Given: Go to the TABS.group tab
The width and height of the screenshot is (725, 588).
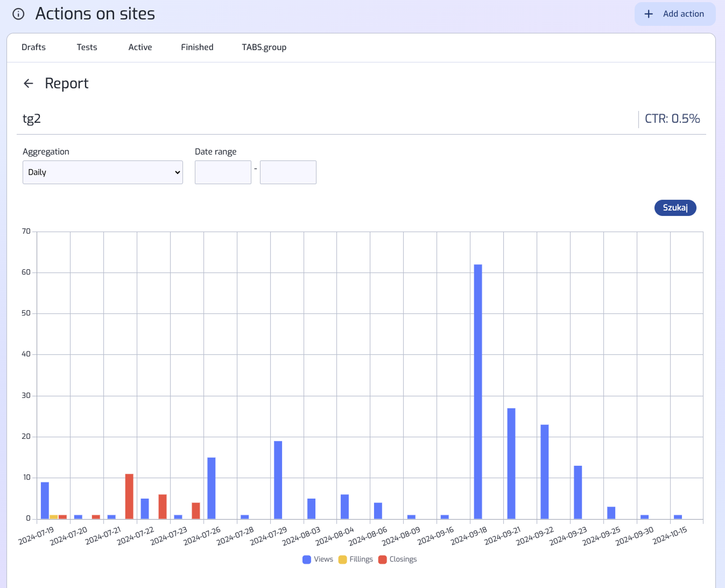Looking at the screenshot, I should click(x=264, y=47).
